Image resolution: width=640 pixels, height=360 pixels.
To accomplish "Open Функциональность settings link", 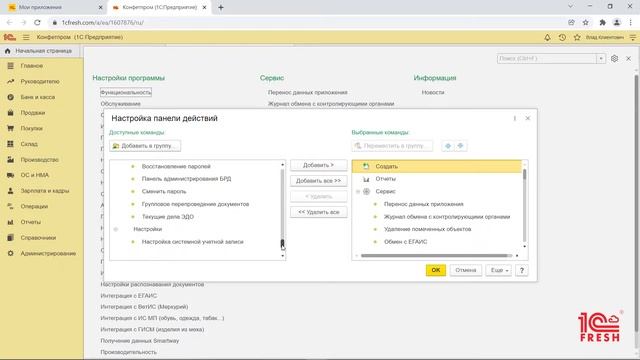I will coord(126,93).
